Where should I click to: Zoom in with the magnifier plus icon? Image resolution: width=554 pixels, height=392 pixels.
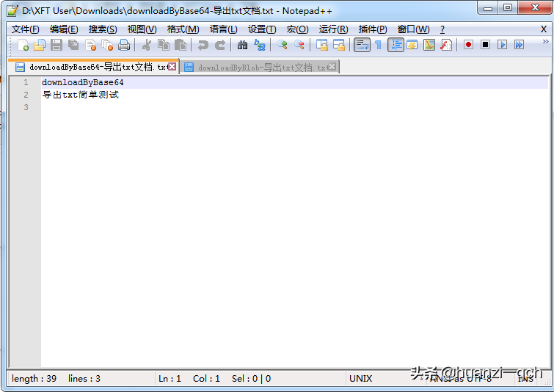[282, 45]
